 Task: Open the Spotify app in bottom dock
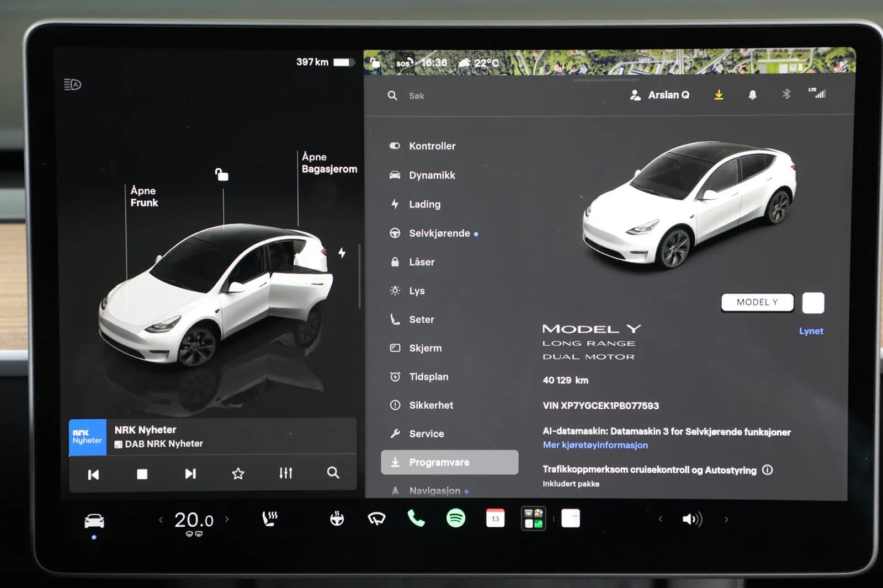click(x=456, y=518)
